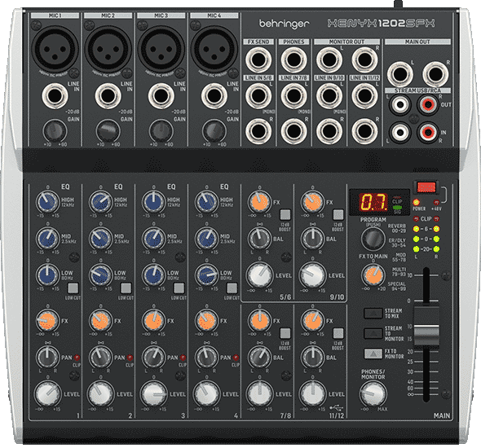Click the LINE IN 11/12 left jack
Screen dimensions: 481x448
(364, 96)
